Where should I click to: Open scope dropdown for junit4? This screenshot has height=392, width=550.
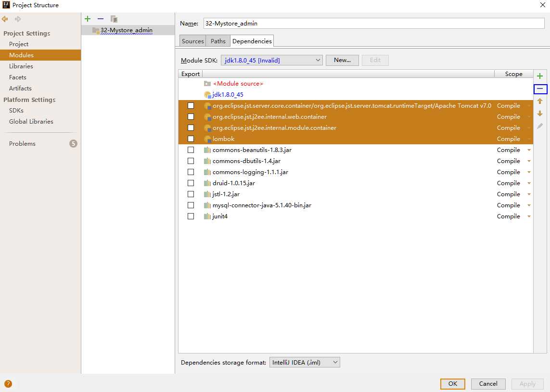point(529,217)
